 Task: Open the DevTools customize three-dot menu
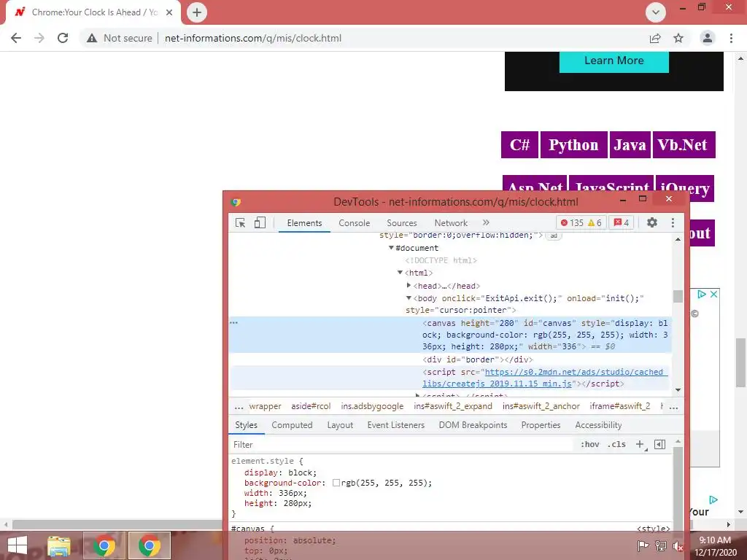click(x=673, y=222)
